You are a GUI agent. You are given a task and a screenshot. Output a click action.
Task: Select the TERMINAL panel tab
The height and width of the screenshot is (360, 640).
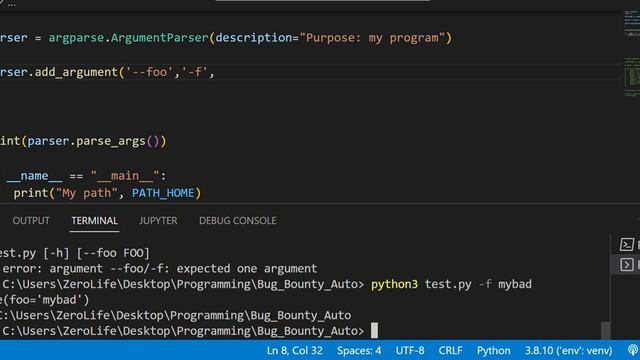click(94, 221)
